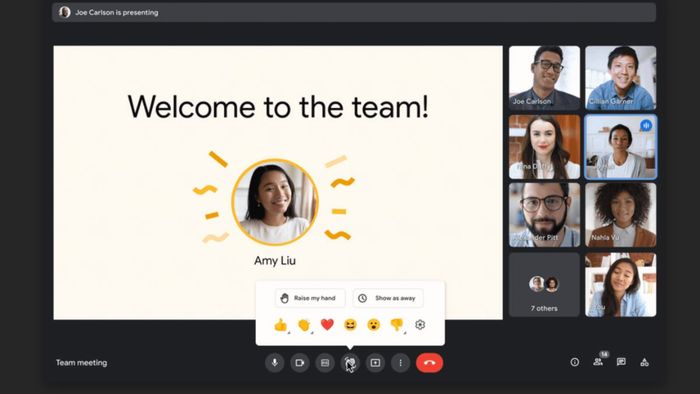The height and width of the screenshot is (394, 700).
Task: Open the activities shapes icon
Action: (x=644, y=362)
